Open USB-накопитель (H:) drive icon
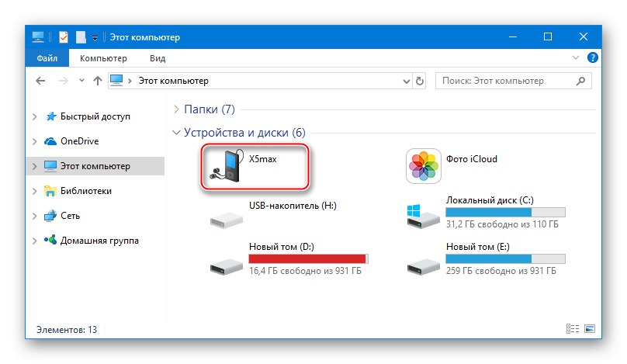627x364 pixels. 227,220
